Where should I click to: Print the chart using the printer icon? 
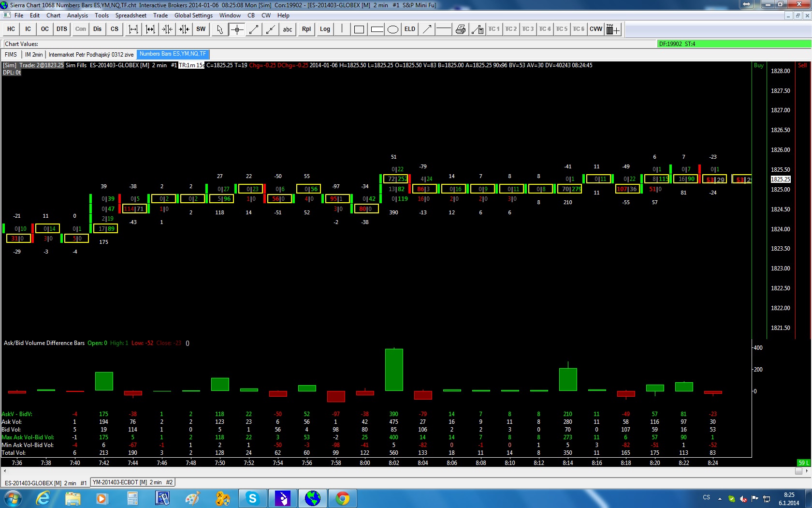tap(461, 29)
